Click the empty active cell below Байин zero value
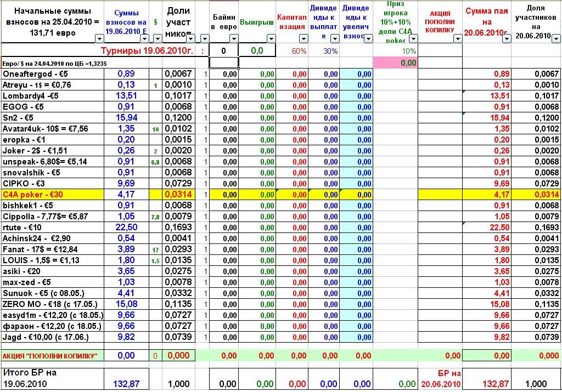This screenshot has width=562, height=392. coord(224,63)
